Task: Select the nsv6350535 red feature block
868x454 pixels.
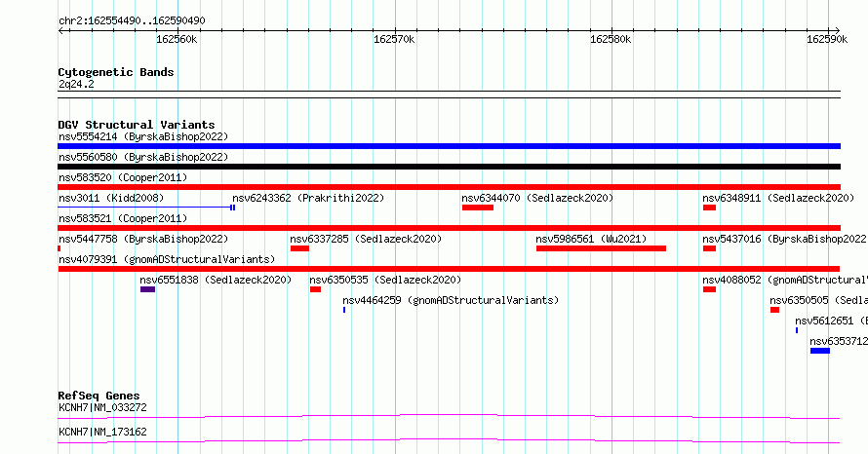Action: tap(316, 289)
